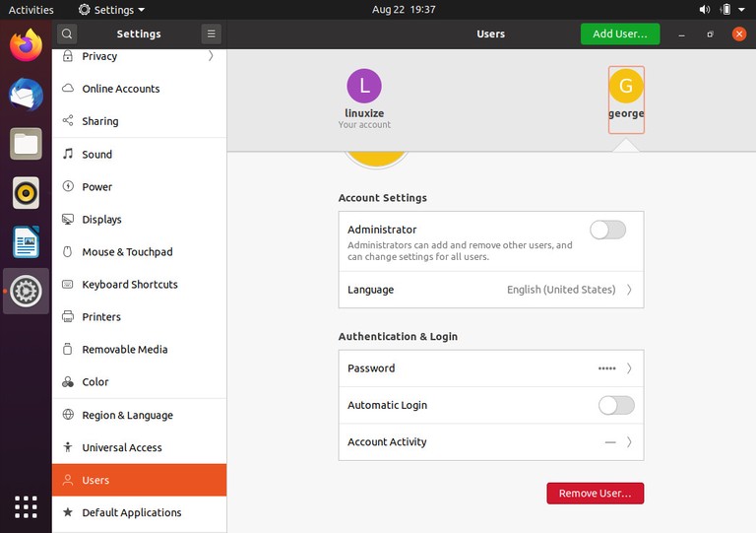Open the Account Activity chevron
Viewport: 756px width, 533px height.
(629, 441)
